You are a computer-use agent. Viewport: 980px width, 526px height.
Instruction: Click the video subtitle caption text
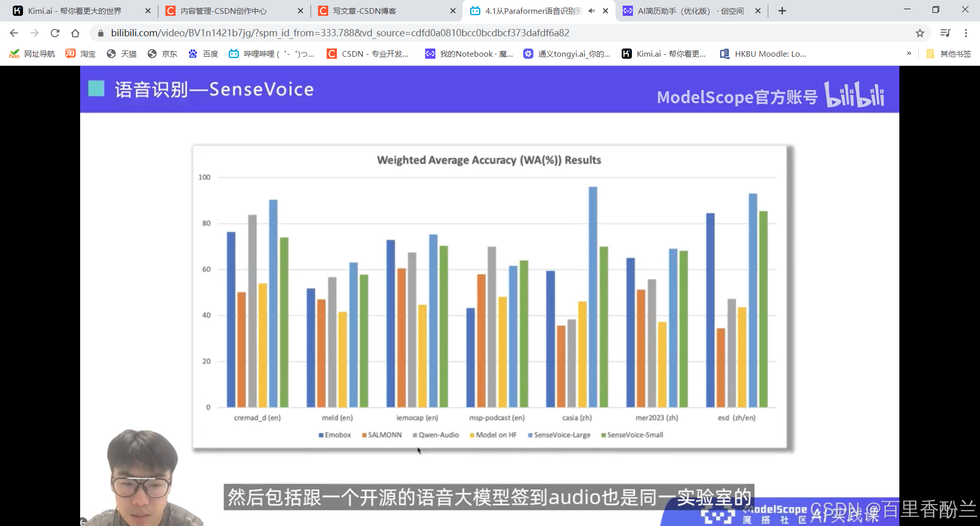point(489,497)
